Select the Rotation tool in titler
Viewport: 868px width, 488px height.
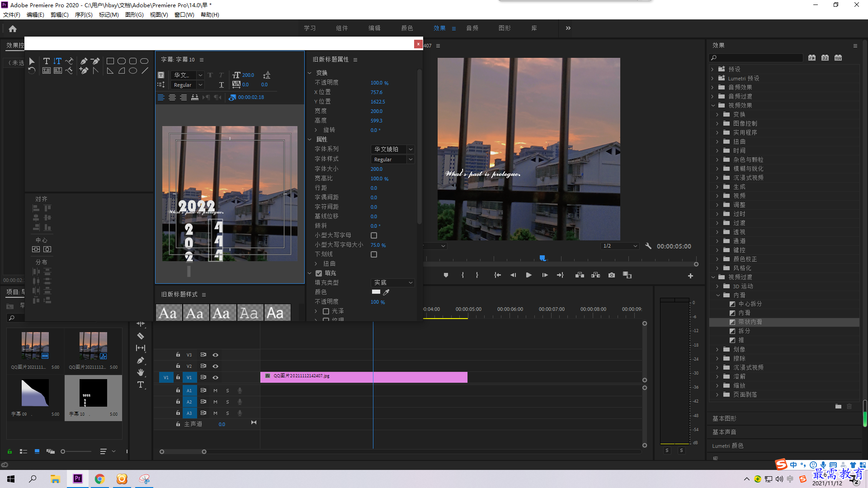[32, 70]
